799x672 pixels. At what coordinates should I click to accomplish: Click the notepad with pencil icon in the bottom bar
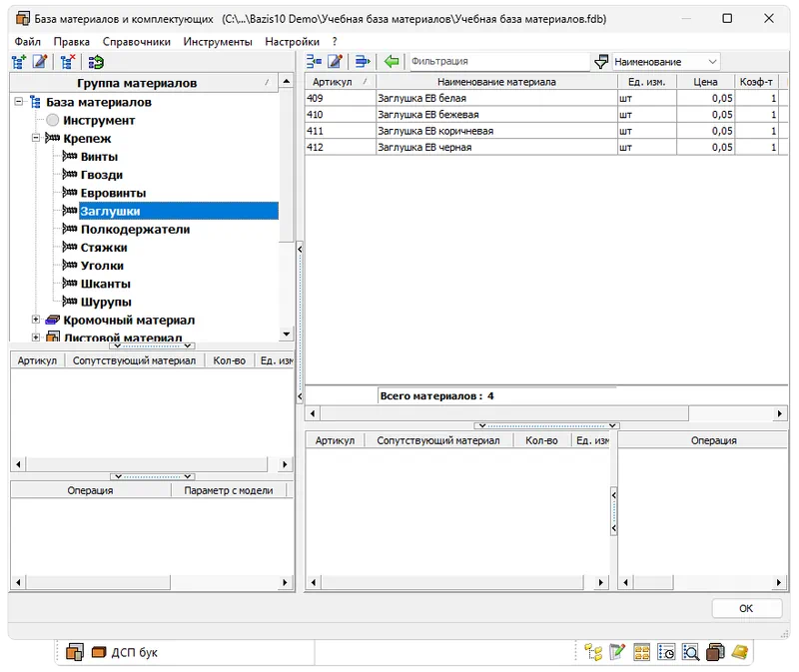click(616, 652)
